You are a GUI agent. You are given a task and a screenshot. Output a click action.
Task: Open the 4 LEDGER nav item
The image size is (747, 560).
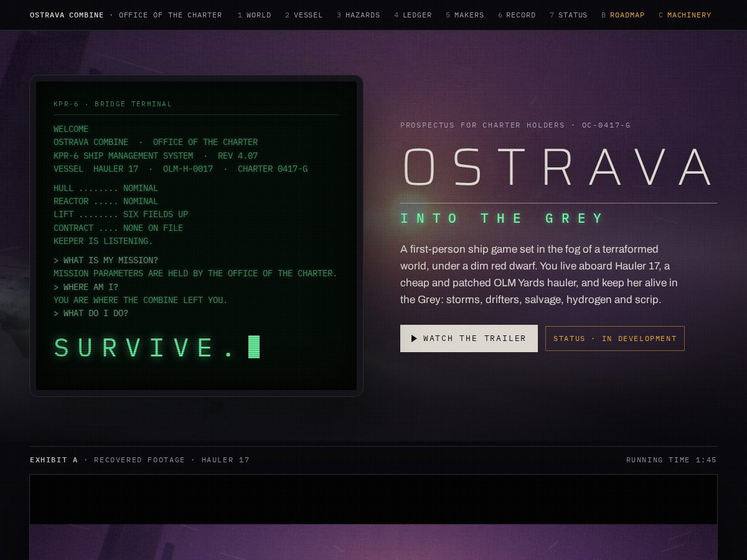[x=413, y=15]
